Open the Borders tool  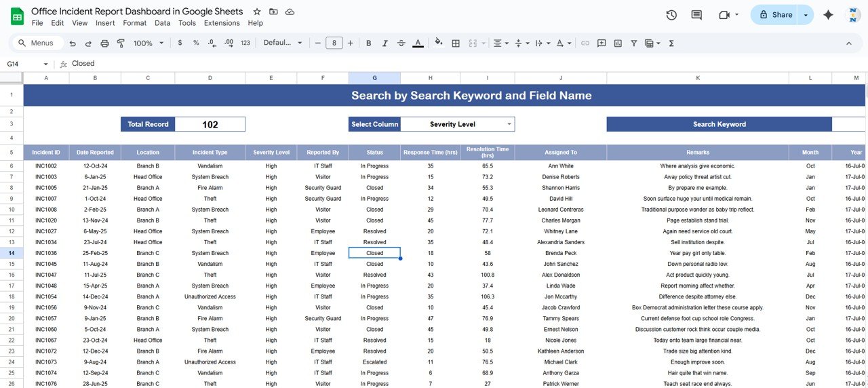coord(456,43)
